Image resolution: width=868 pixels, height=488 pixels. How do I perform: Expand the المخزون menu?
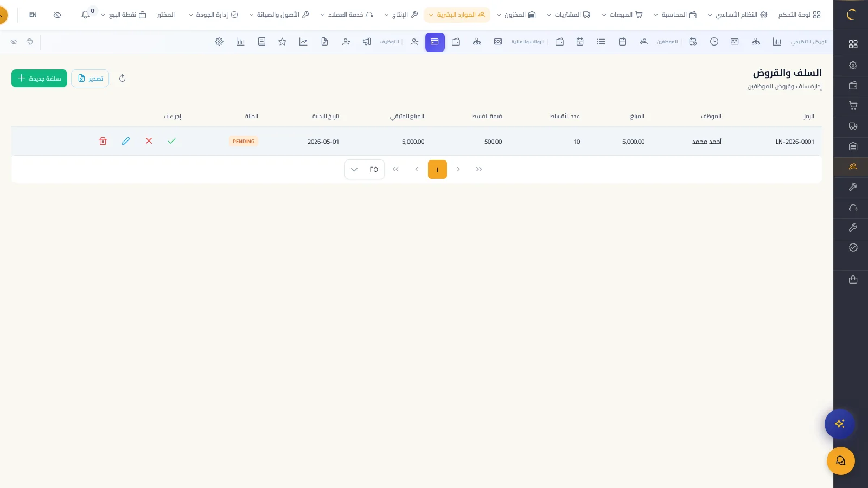[516, 15]
